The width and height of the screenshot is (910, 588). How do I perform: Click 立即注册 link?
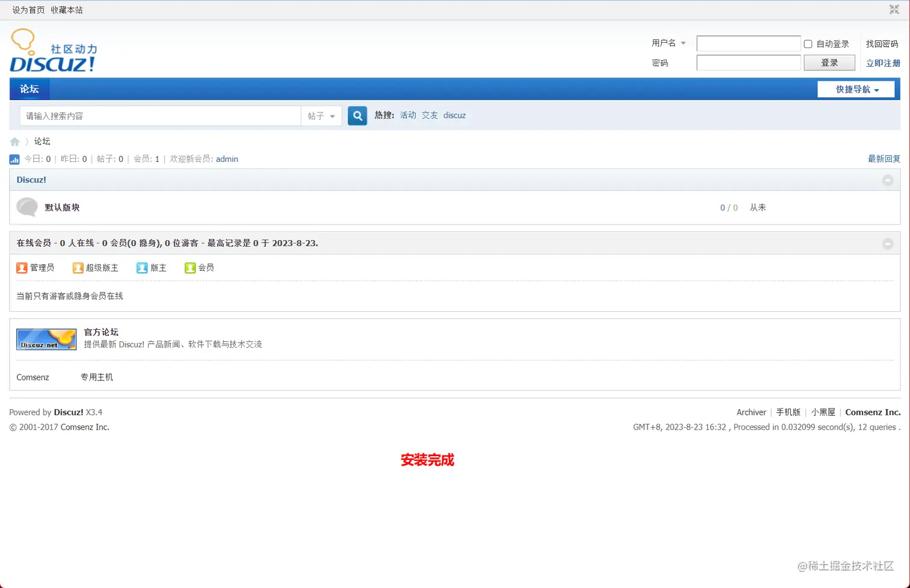tap(883, 63)
